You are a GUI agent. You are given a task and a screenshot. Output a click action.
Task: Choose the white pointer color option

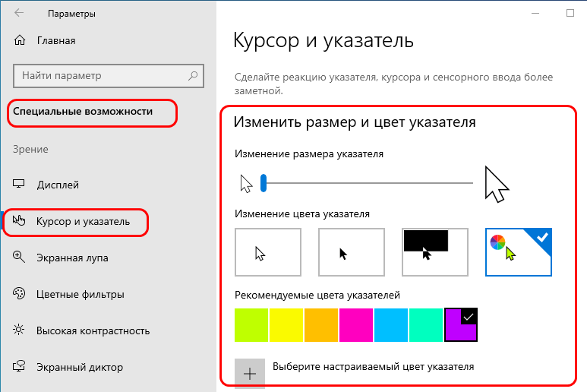pos(268,252)
